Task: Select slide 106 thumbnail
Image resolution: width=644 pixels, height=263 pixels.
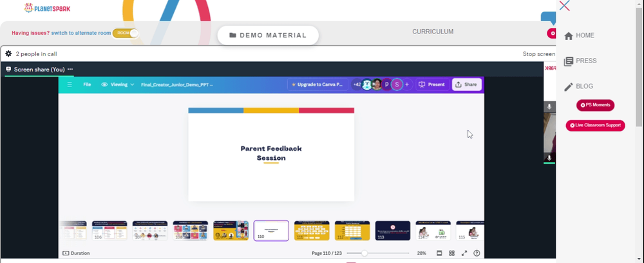Action: click(109, 231)
